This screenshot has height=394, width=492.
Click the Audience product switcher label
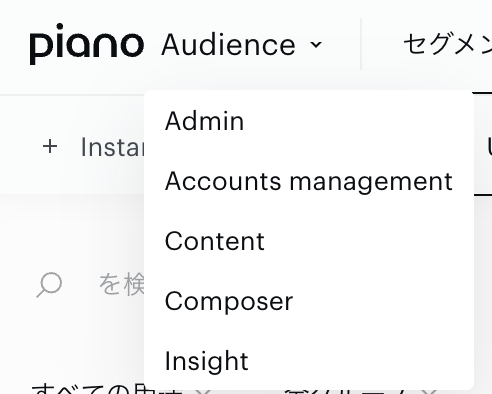pyautogui.click(x=229, y=45)
